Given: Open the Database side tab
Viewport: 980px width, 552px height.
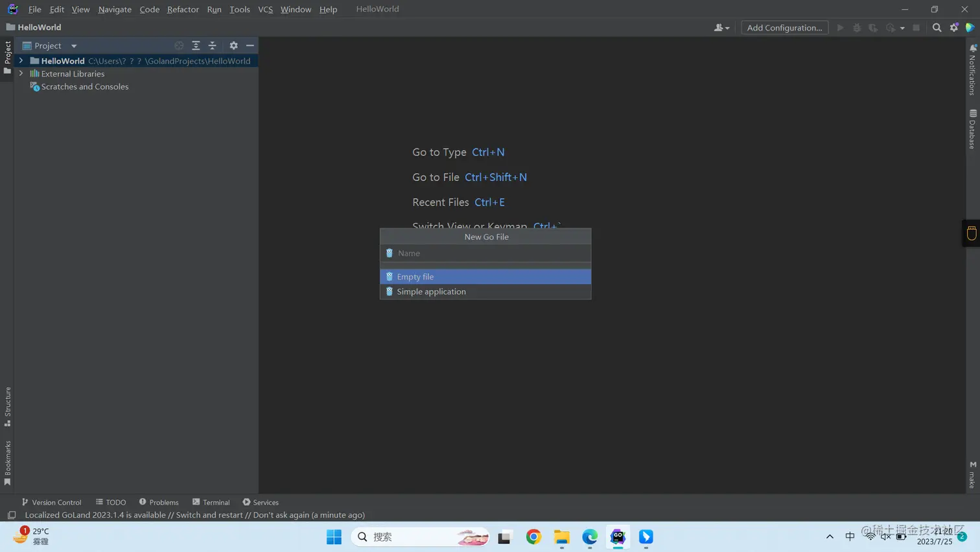Looking at the screenshot, I should click(972, 130).
